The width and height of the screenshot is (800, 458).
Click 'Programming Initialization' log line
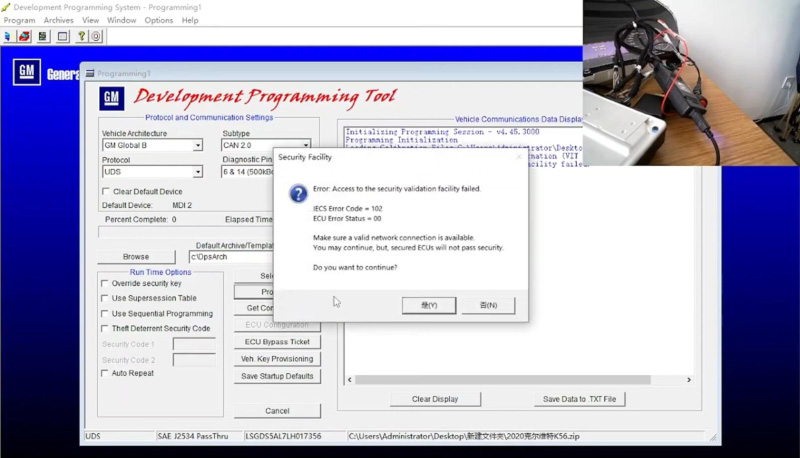point(402,140)
